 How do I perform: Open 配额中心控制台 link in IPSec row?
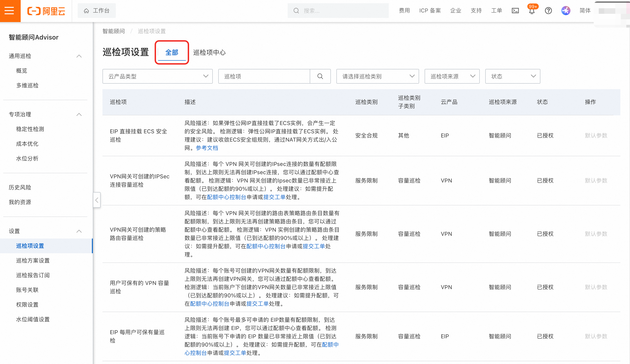click(x=227, y=197)
